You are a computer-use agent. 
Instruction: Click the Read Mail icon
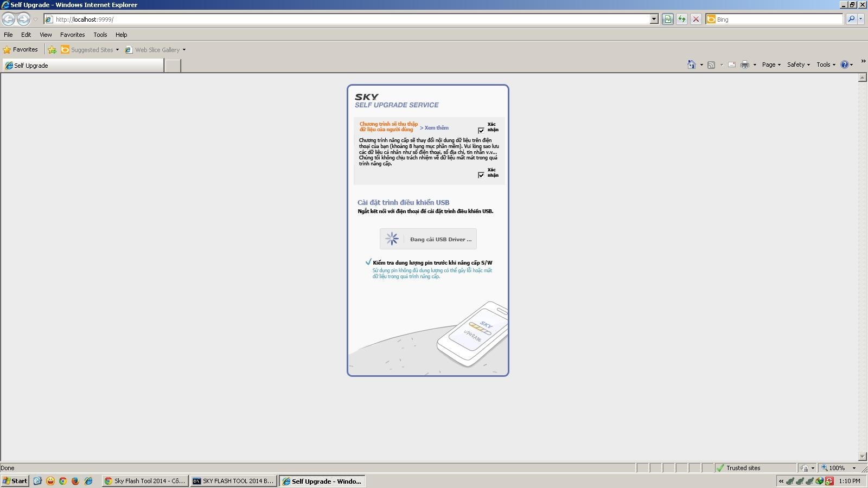pyautogui.click(x=732, y=65)
